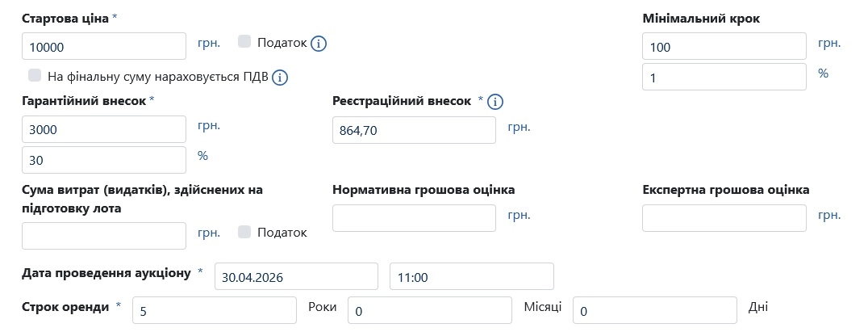
Task: Click Експертна грошова оцінка input field
Action: (724, 218)
